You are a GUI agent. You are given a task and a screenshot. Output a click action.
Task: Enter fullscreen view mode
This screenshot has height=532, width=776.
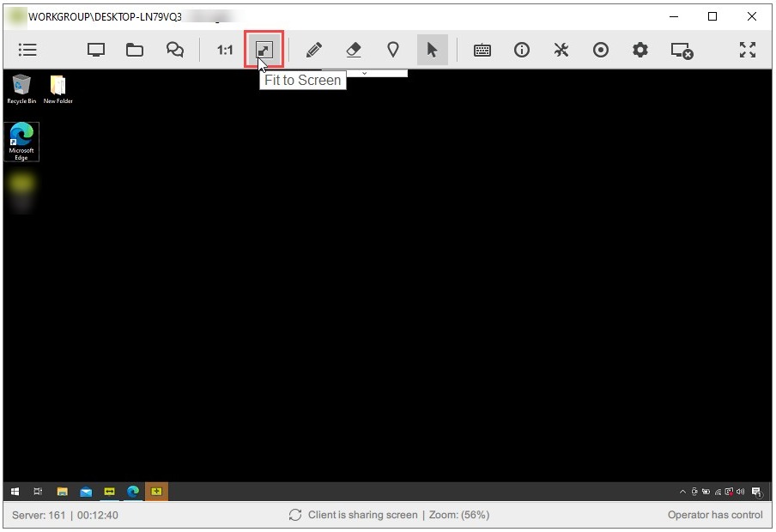(747, 50)
